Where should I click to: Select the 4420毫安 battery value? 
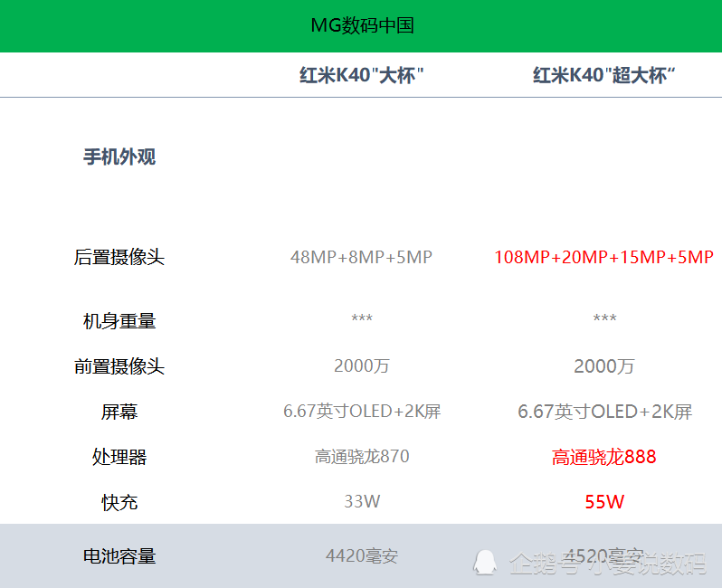pyautogui.click(x=362, y=555)
